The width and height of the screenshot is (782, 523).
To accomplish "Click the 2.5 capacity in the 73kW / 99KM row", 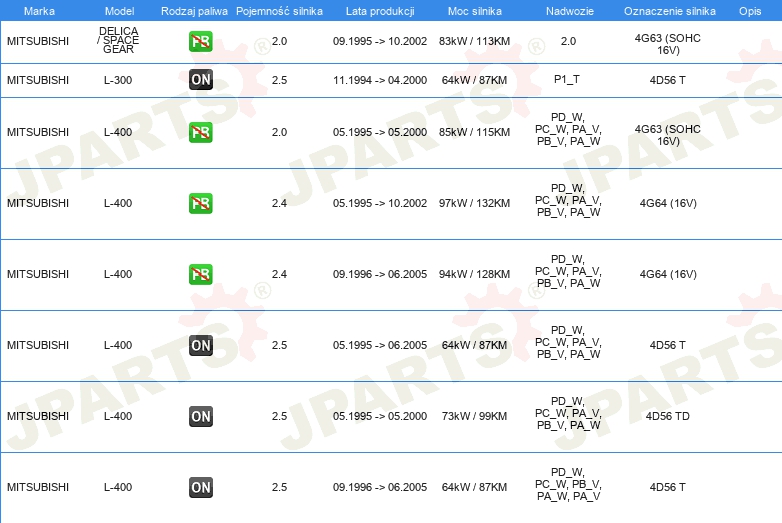I will pyautogui.click(x=279, y=416).
